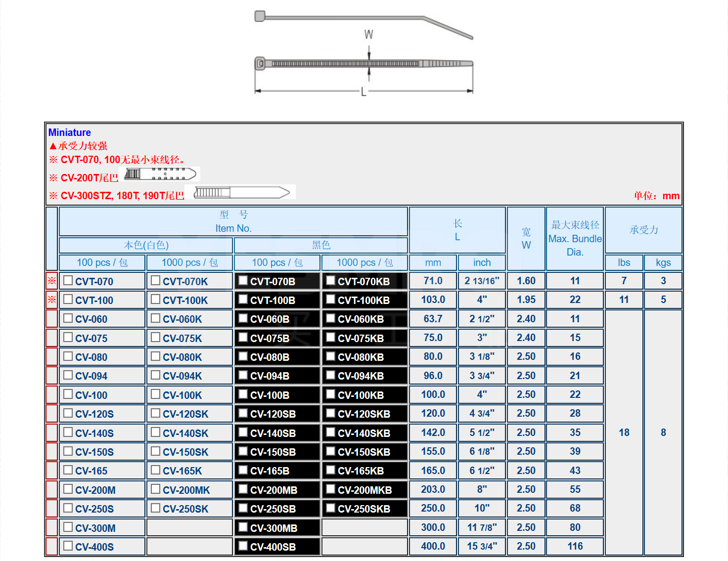728x561 pixels.
Task: Tick the CV-060K checkbox
Action: [156, 318]
